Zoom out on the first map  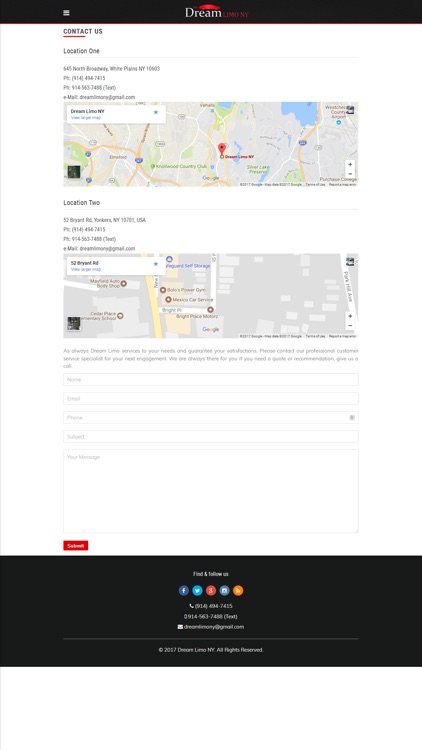[x=350, y=174]
